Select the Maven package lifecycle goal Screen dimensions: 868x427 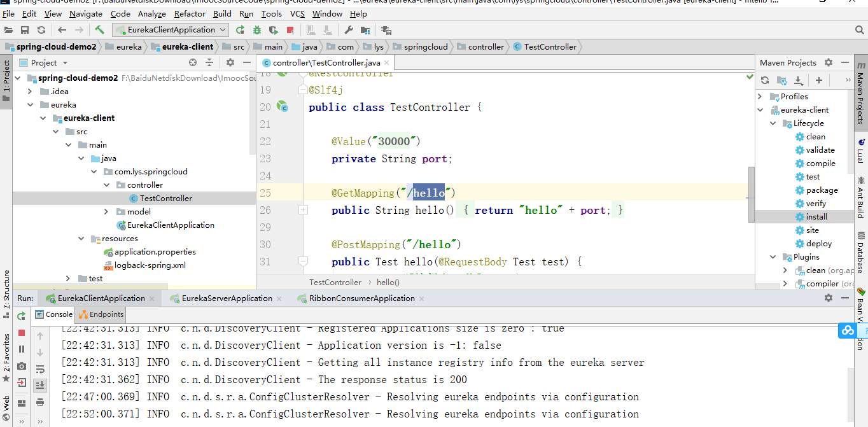tap(816, 190)
